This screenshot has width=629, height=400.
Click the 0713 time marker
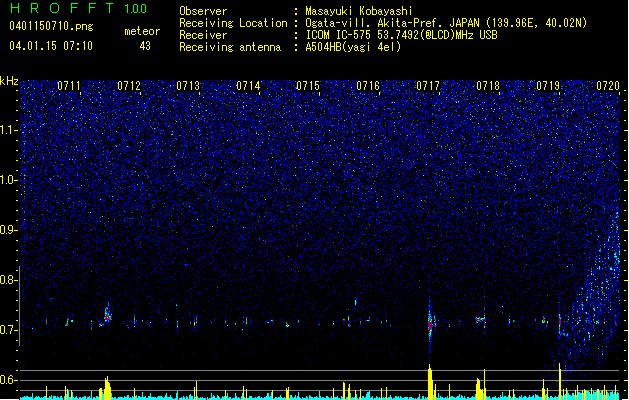coord(188,86)
